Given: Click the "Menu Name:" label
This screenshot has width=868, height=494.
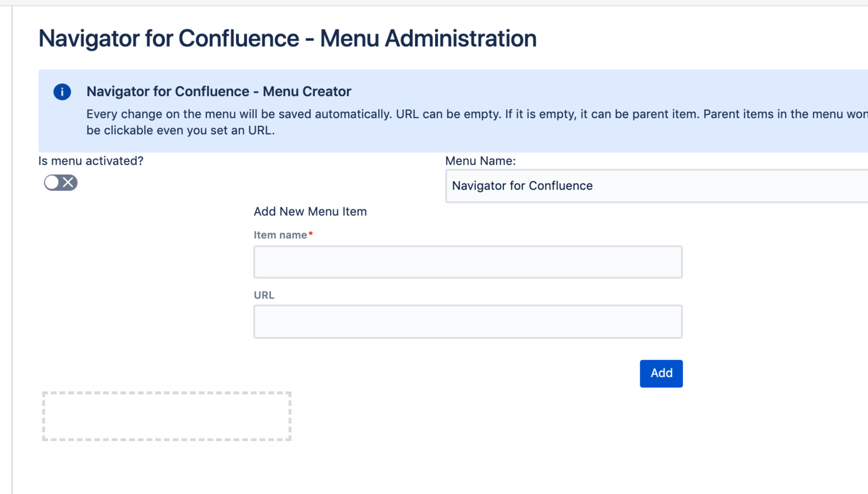Looking at the screenshot, I should (480, 161).
